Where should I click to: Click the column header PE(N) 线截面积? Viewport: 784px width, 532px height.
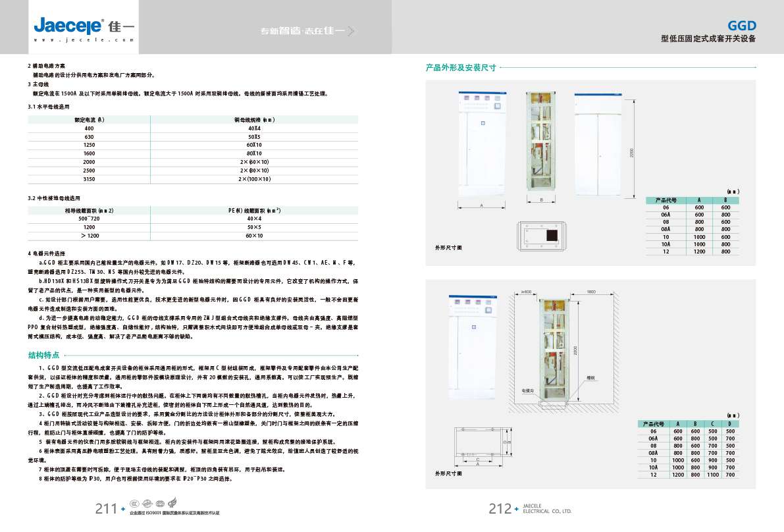[x=254, y=211]
